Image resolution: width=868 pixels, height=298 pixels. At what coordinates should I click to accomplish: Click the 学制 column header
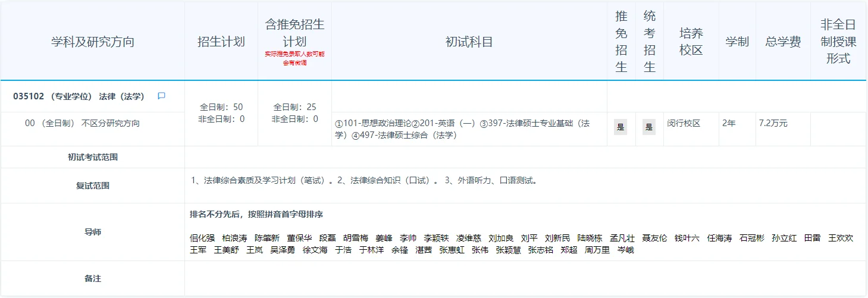coord(737,42)
